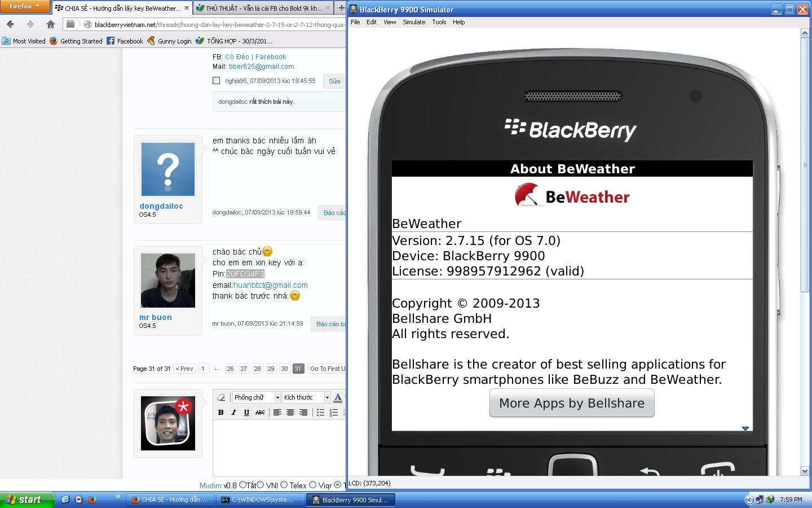812x508 pixels.
Task: Open the text color picker
Action: (x=338, y=397)
